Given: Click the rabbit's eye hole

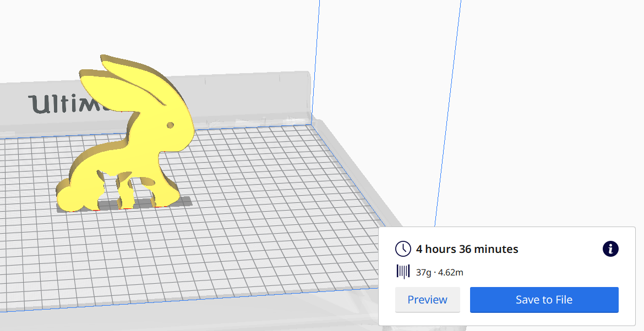Looking at the screenshot, I should (x=170, y=125).
